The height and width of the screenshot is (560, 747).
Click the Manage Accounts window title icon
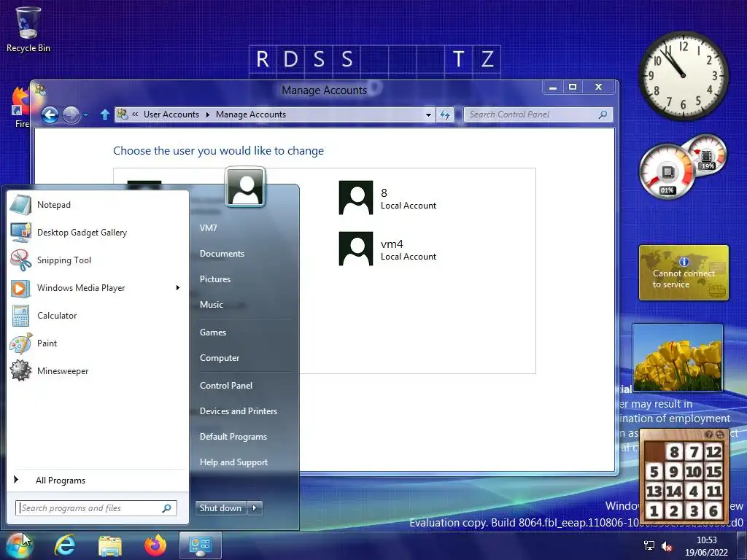click(x=41, y=89)
